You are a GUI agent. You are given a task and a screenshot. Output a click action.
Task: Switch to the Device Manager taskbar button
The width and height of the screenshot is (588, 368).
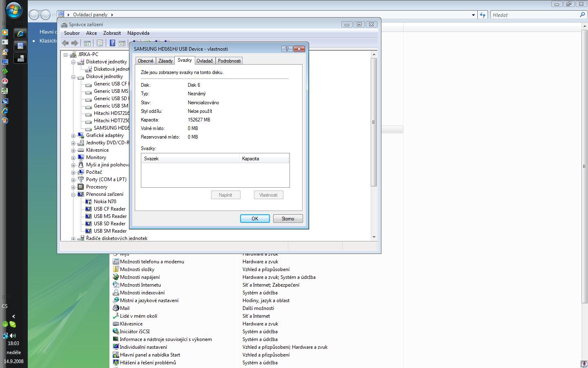pyautogui.click(x=20, y=58)
